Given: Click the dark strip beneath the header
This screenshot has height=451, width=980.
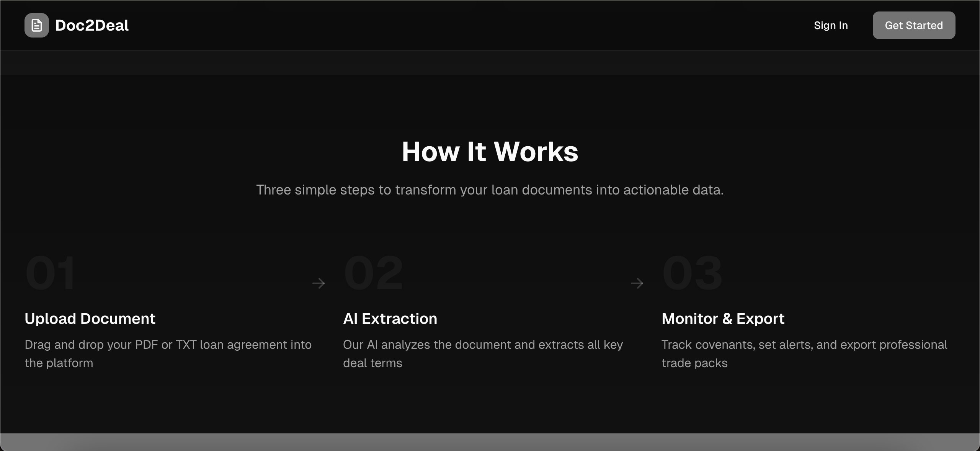Looking at the screenshot, I should click(490, 62).
